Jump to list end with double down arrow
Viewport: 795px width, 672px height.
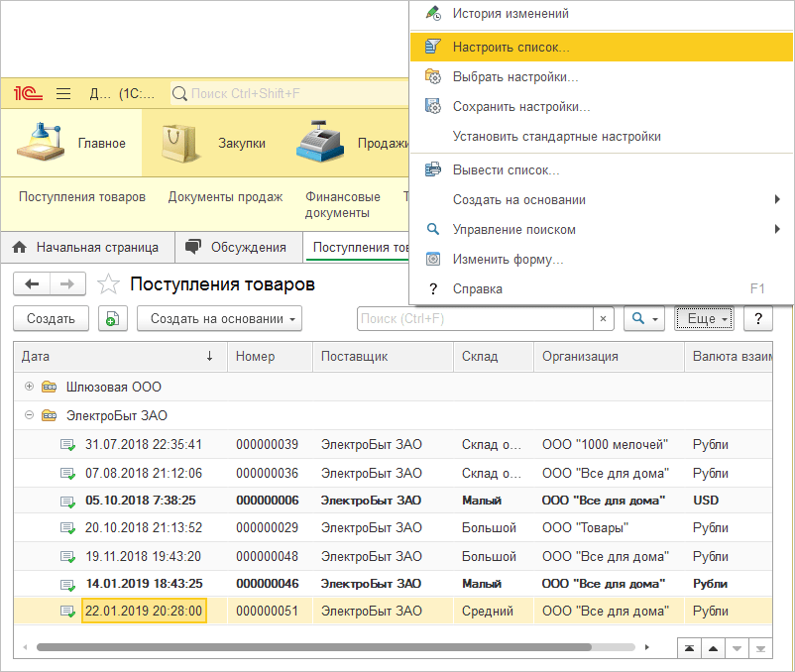point(760,648)
